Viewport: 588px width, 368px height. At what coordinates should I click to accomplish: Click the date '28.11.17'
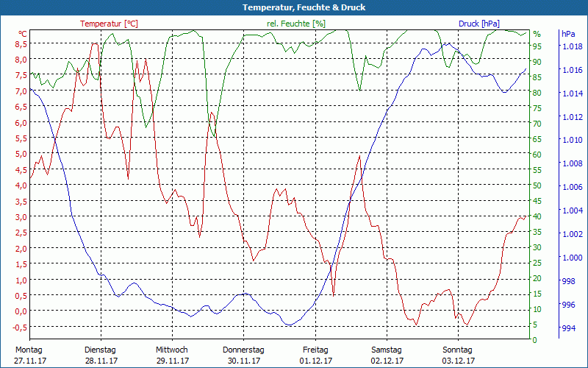click(101, 361)
